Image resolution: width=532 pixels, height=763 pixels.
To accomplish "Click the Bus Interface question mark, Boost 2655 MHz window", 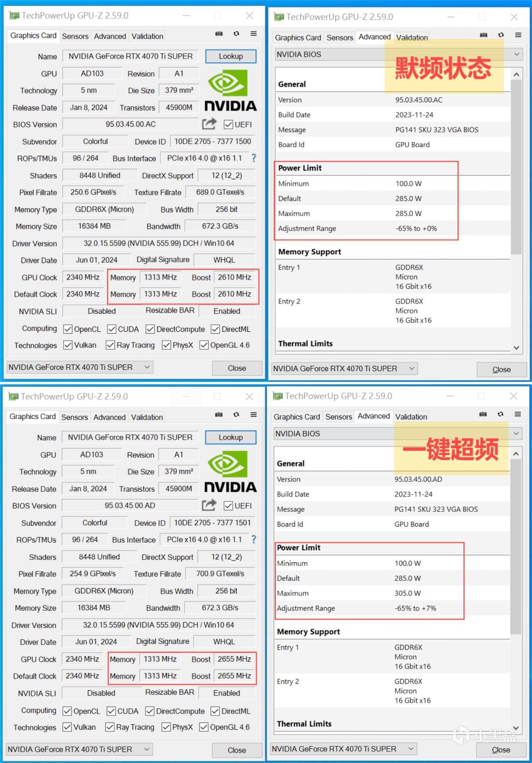I will tap(254, 539).
